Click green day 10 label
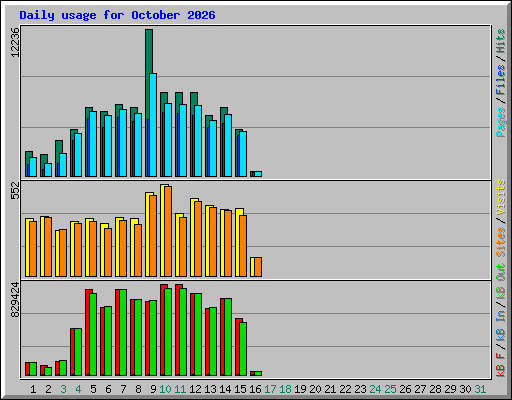 165,389
